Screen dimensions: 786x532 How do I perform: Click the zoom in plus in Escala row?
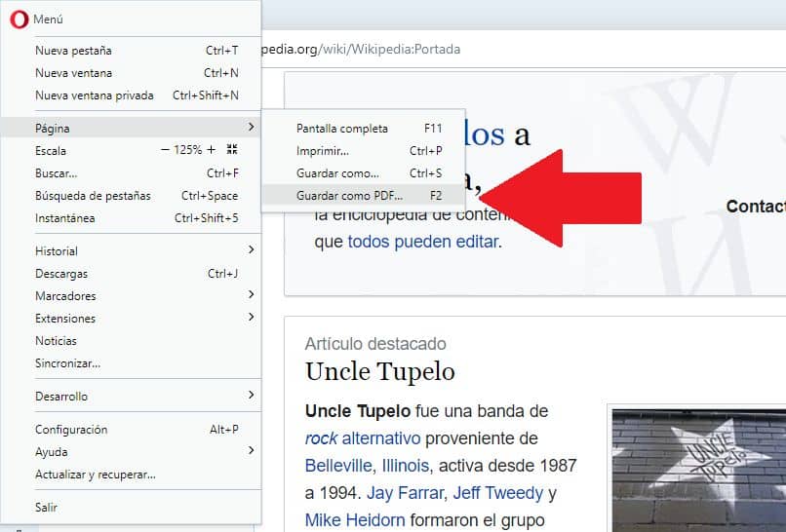click(x=212, y=150)
